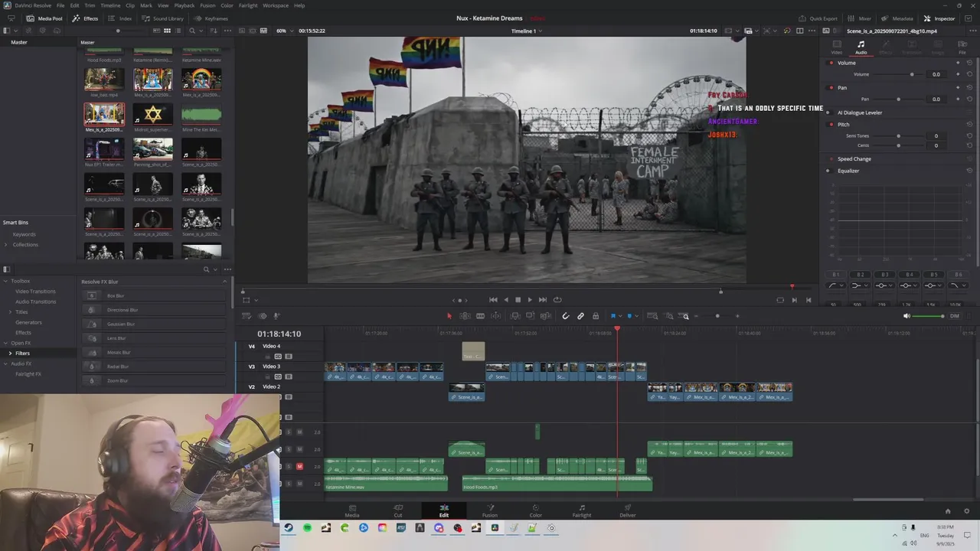Expand the Open FX category
Image resolution: width=980 pixels, height=551 pixels.
(6, 343)
